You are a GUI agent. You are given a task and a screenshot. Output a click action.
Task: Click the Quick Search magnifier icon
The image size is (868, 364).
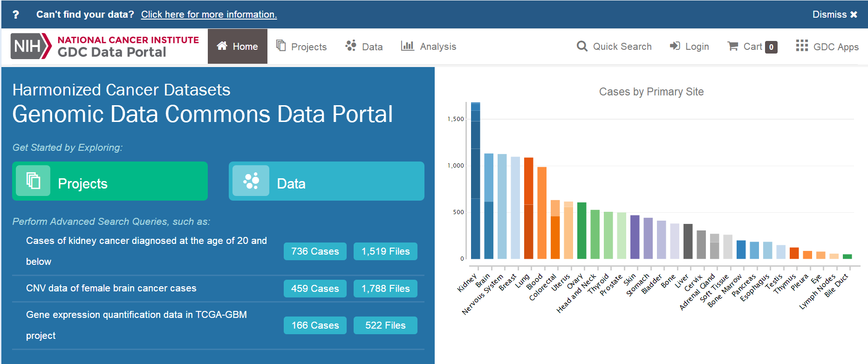[x=582, y=46]
